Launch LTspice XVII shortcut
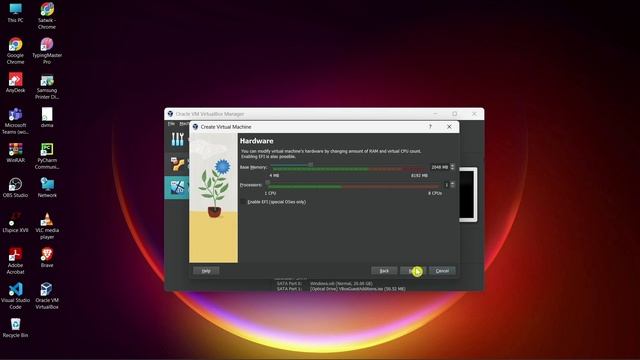Image resolution: width=640 pixels, height=360 pixels. 16,223
